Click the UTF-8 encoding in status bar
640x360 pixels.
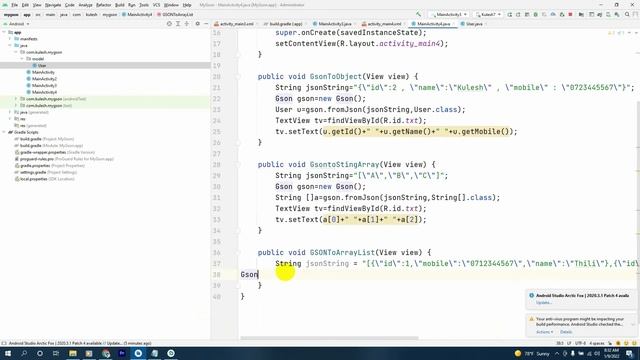(x=580, y=343)
